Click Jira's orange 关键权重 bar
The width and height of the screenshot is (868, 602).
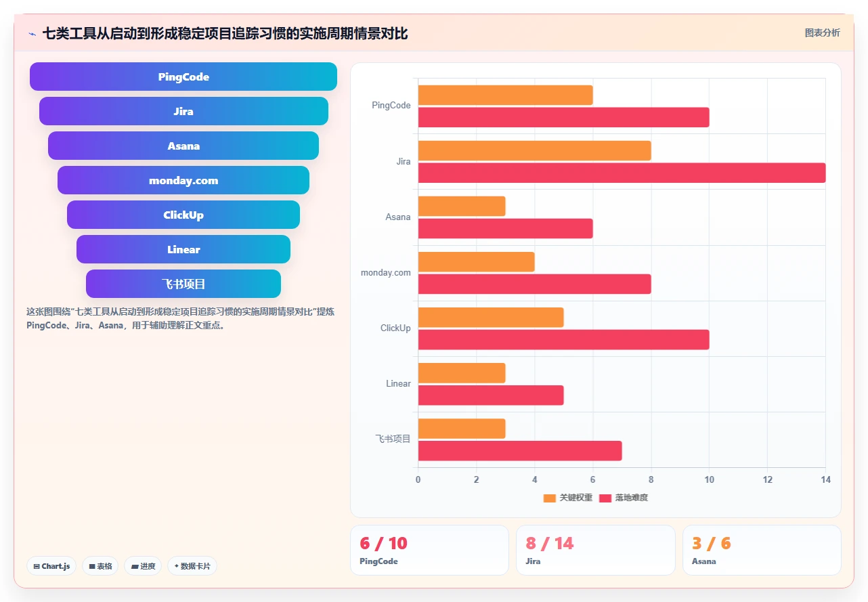[x=534, y=150]
